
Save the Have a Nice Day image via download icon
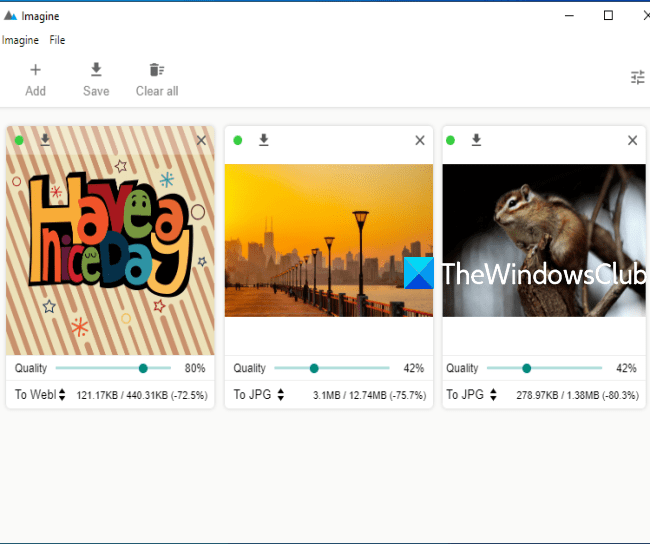point(45,140)
